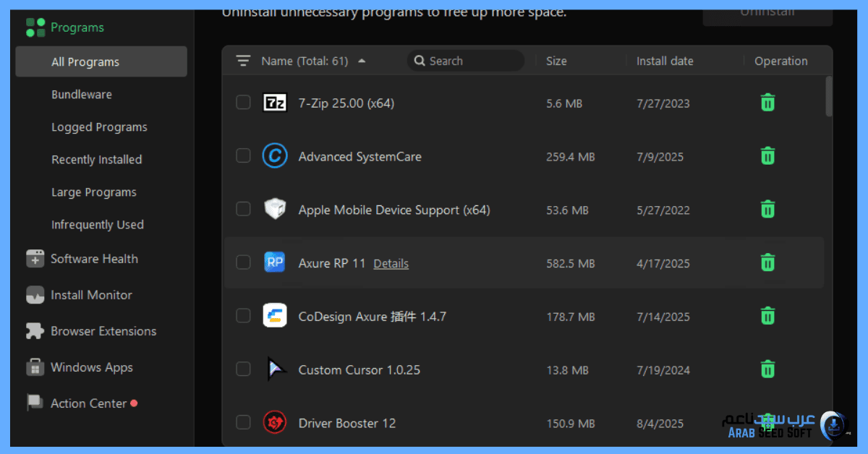Select the Apple Mobile Device Support checkbox
The image size is (868, 454).
[x=244, y=209]
